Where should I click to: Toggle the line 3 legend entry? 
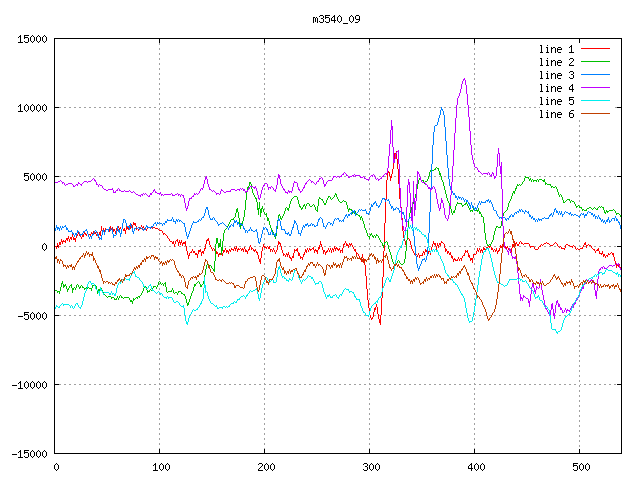tap(556, 75)
